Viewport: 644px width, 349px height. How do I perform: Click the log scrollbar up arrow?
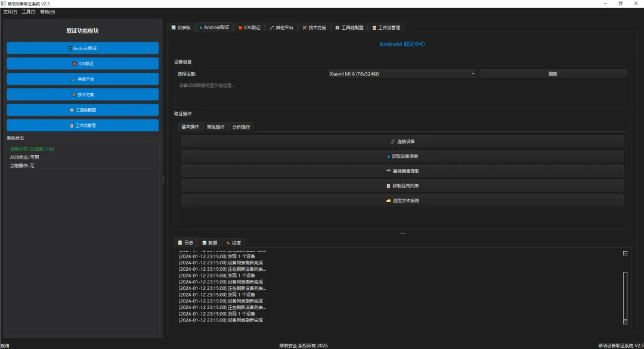click(x=625, y=254)
